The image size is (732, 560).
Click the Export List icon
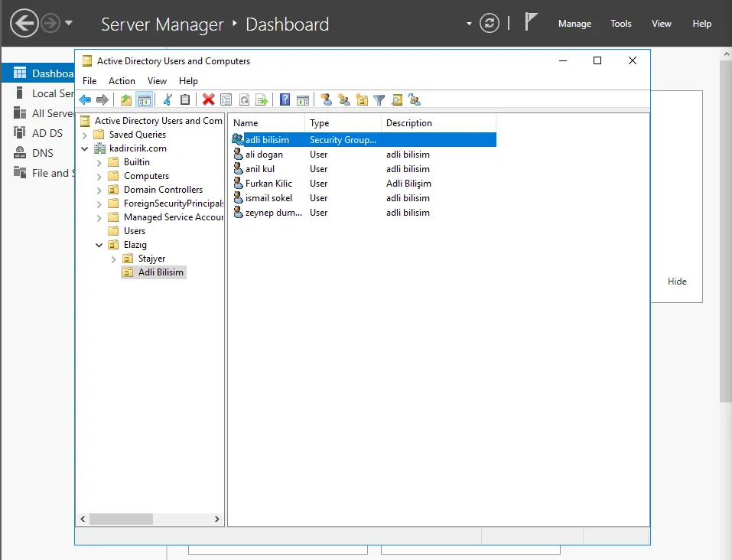262,99
